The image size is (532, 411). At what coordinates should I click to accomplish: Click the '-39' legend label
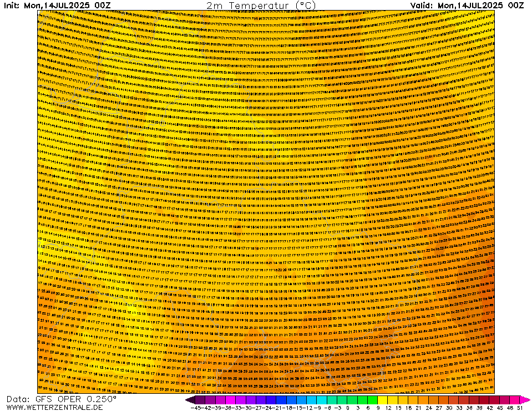click(x=216, y=408)
